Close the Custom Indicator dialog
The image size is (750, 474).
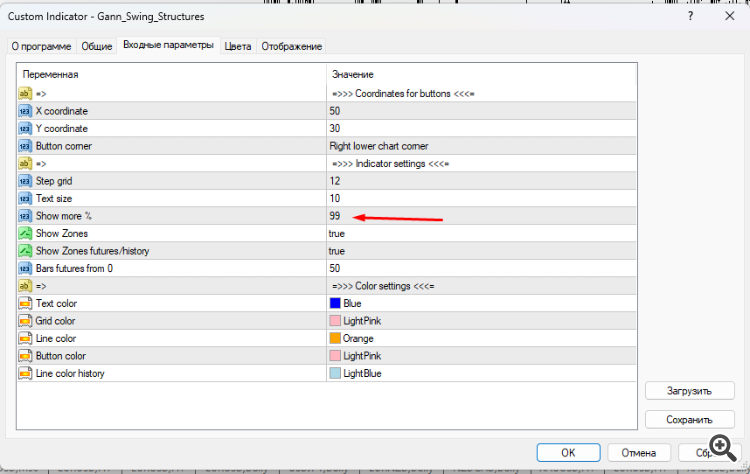pos(729,16)
